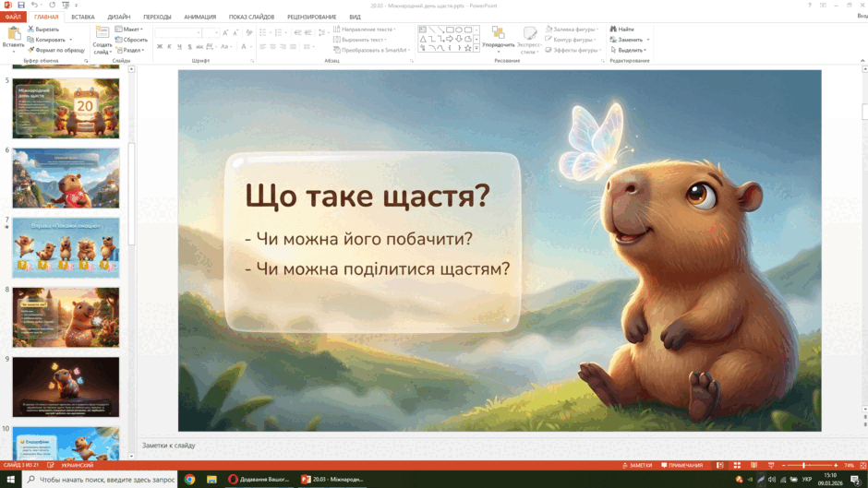868x488 pixels.
Task: Click zoom in plus button
Action: pyautogui.click(x=836, y=465)
